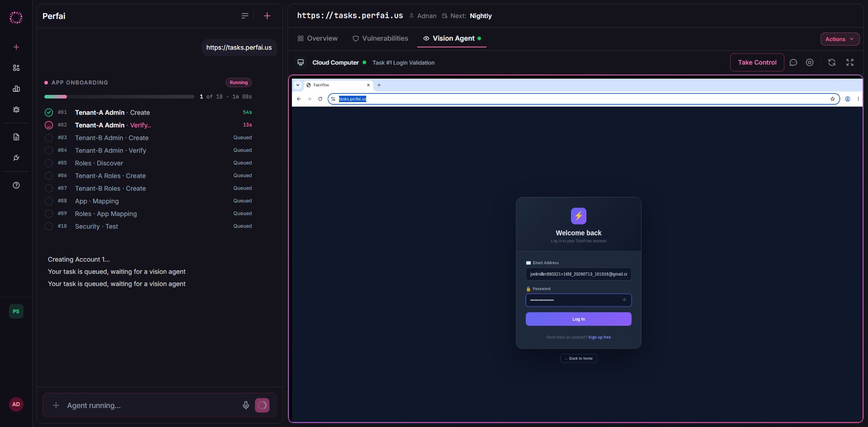Click the chat bubble icon next to Take Control
Screen dimensions: 868x427
tap(793, 62)
